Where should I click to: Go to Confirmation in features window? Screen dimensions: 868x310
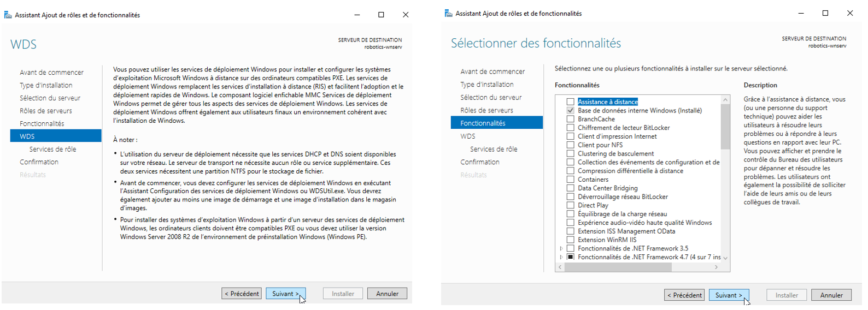pyautogui.click(x=480, y=162)
